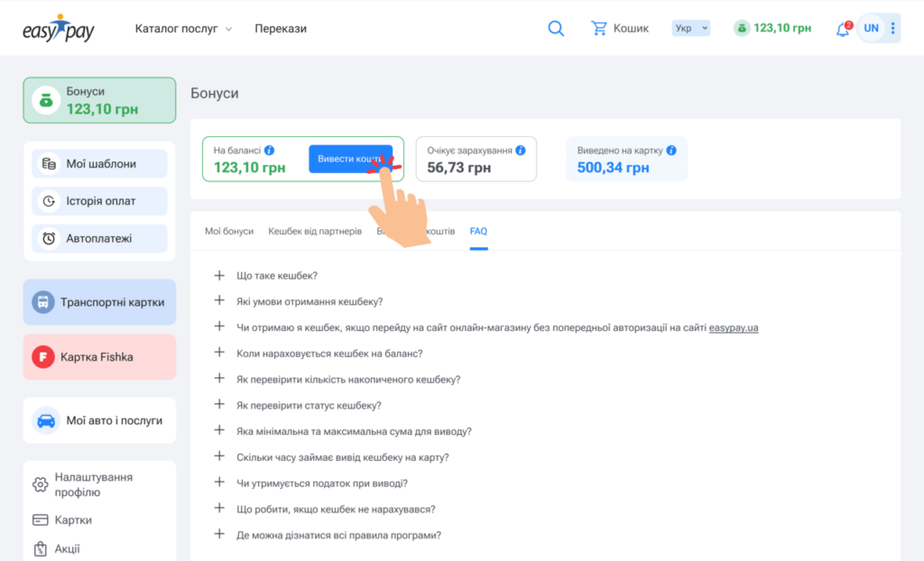Viewport: 924px width, 561px height.
Task: Expand Які умови отримання кешбеку? question
Action: point(309,301)
